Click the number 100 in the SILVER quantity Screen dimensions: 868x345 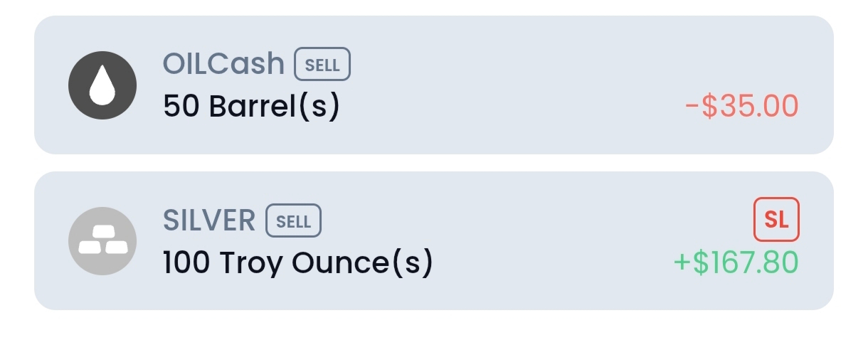click(x=186, y=263)
